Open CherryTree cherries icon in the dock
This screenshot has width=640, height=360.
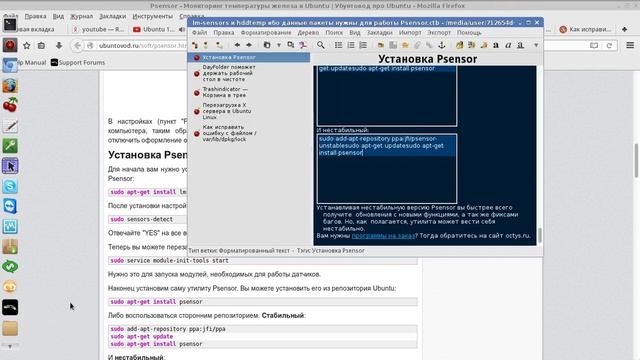10,105
